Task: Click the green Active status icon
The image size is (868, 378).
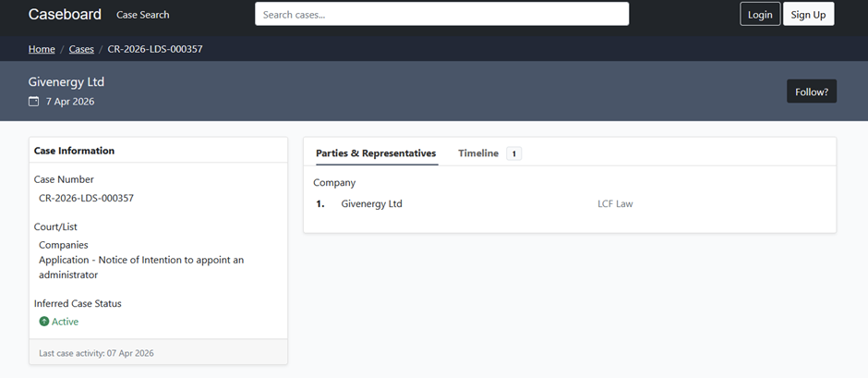Action: pos(44,322)
